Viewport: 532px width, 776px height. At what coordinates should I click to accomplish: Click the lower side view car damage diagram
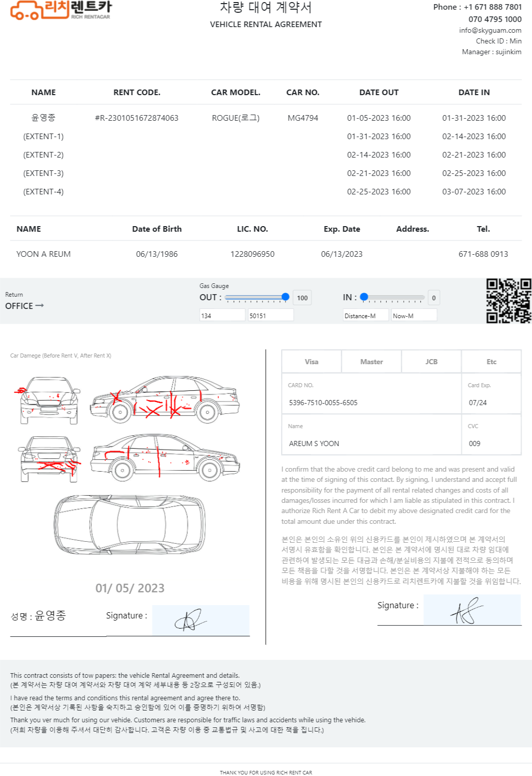(165, 457)
